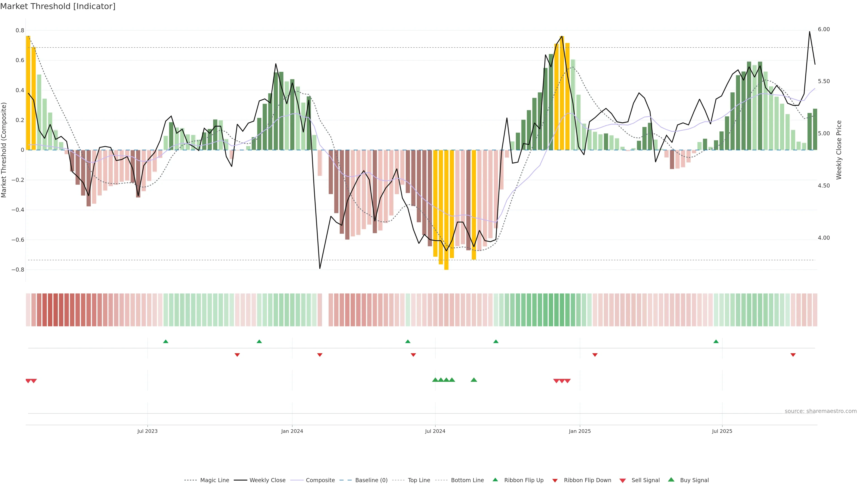Screen dimensions: 868x488
Task: Click the isolated Buy Signal triangle after July 2024
Action: coord(474,380)
